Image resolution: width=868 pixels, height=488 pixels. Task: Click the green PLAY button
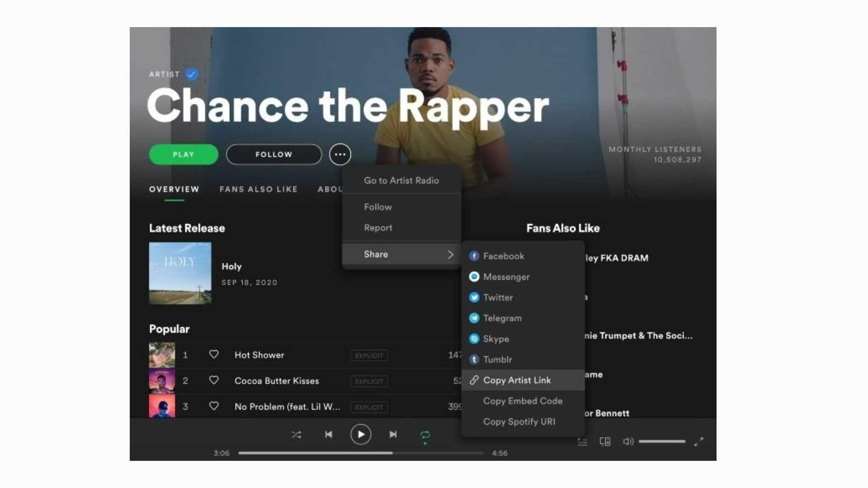184,155
